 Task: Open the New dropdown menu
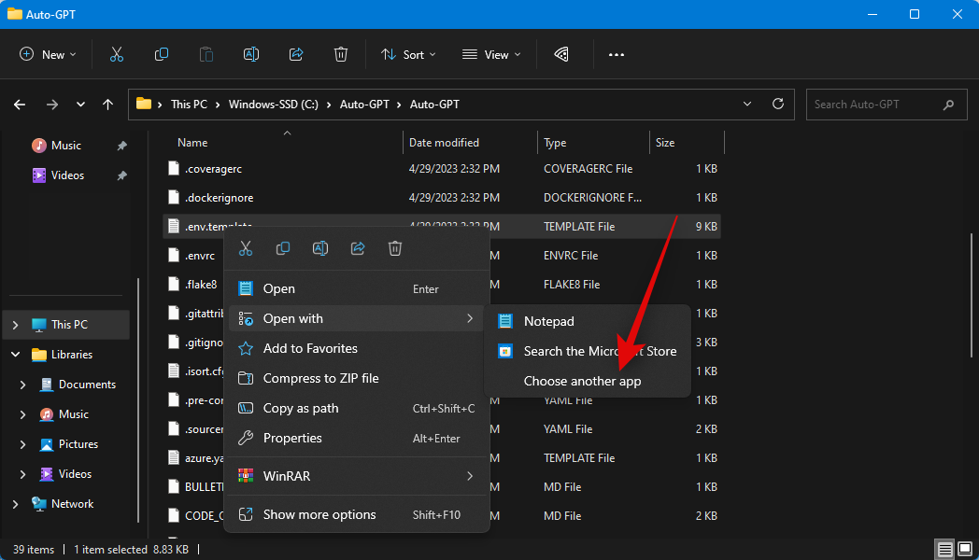[48, 54]
